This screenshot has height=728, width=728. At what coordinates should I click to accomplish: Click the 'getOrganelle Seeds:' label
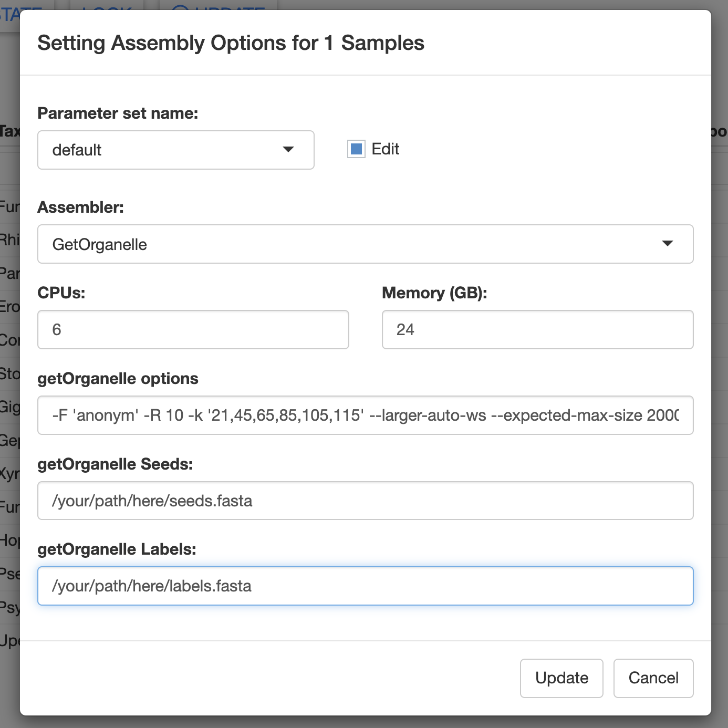point(116,464)
